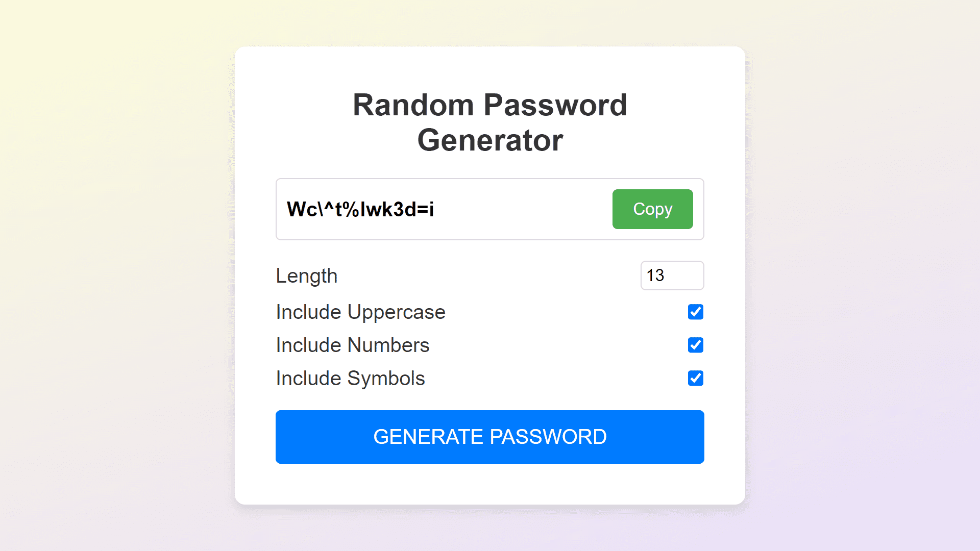Enable the Include Symbols toggle
This screenshot has height=551, width=980.
click(x=695, y=378)
